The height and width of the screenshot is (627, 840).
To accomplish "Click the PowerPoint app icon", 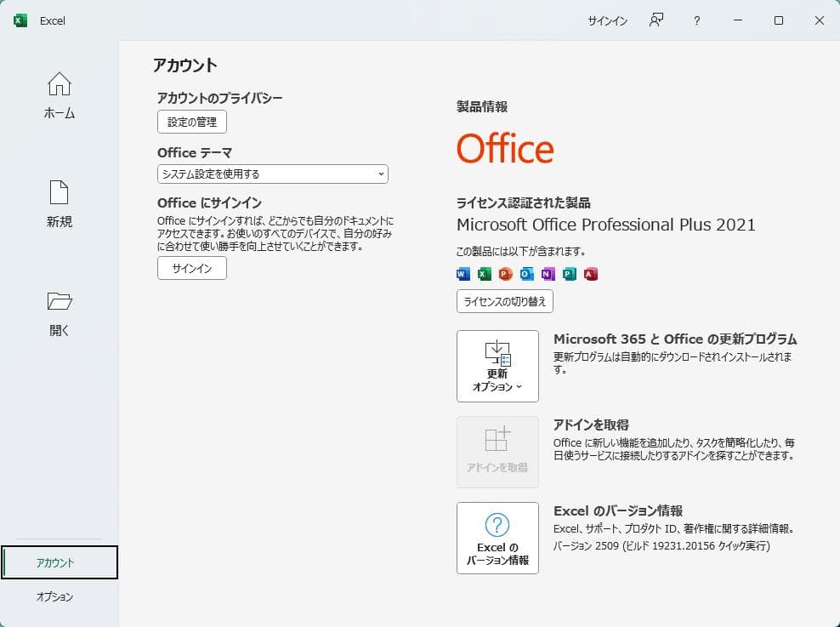I will click(x=505, y=274).
